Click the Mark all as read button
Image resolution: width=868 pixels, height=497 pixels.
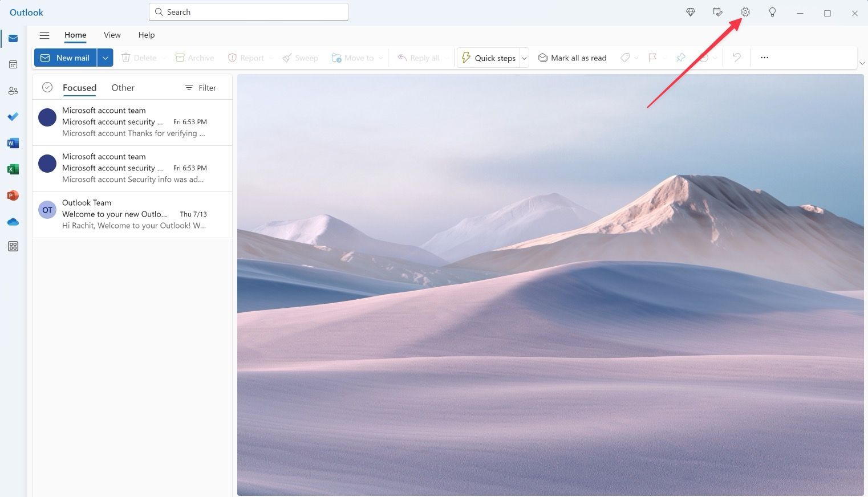pyautogui.click(x=572, y=57)
